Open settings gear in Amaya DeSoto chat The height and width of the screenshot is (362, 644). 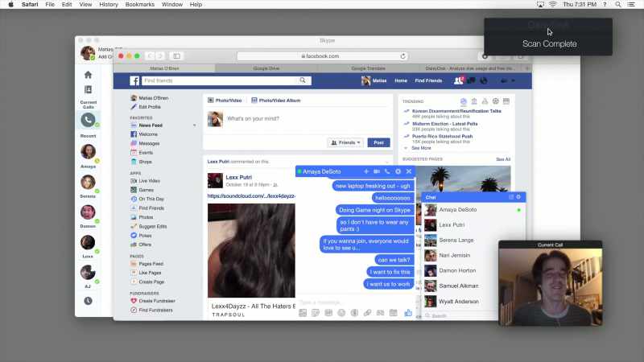pyautogui.click(x=398, y=171)
